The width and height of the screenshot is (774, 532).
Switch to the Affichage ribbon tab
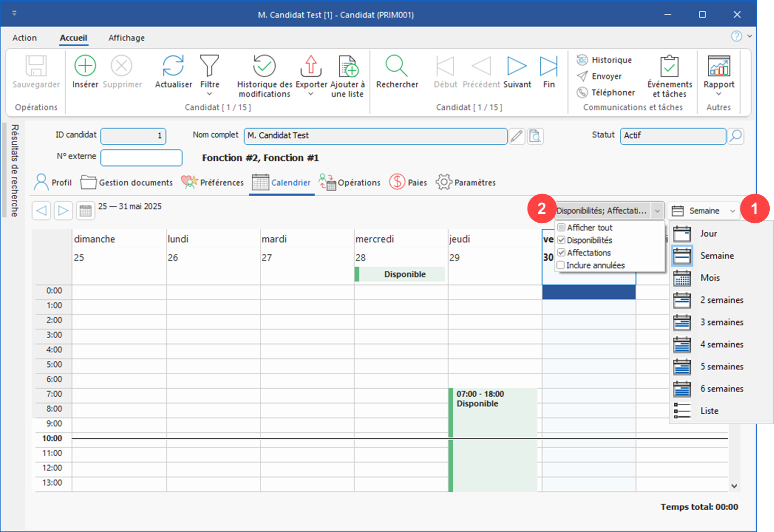(126, 38)
